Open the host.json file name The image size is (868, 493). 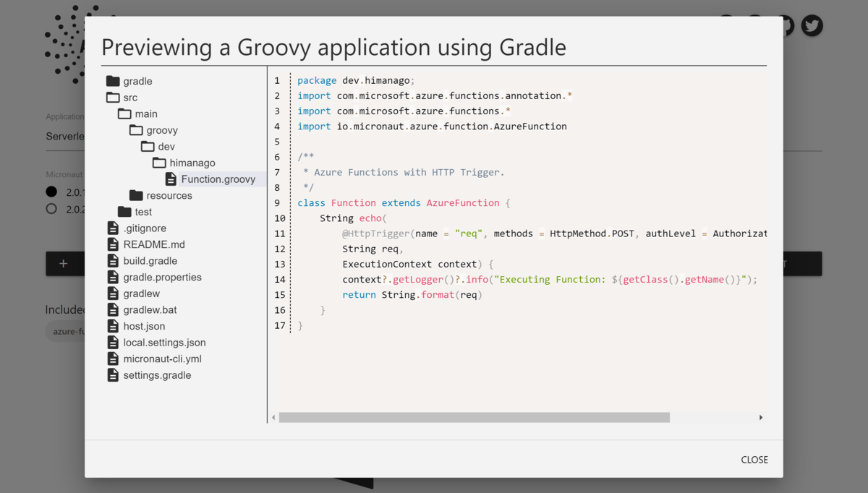(144, 326)
